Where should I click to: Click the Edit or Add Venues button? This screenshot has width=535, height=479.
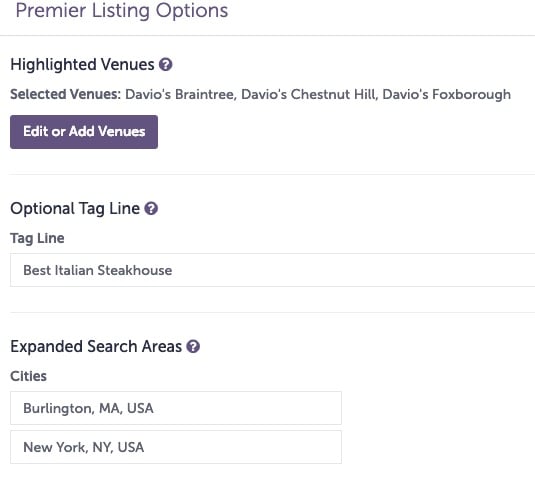click(84, 132)
